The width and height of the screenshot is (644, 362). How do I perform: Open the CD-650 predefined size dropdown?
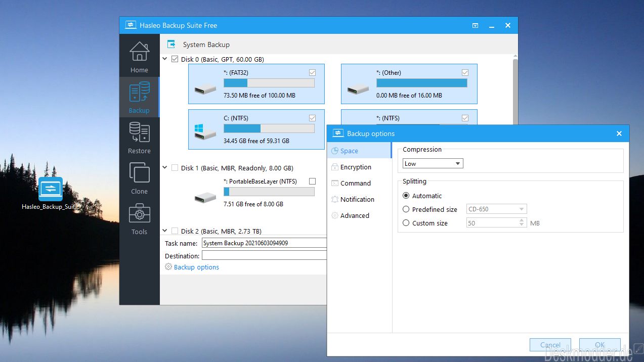(x=497, y=209)
